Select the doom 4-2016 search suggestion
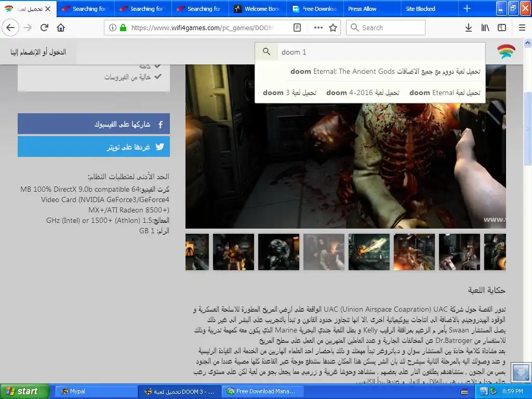This screenshot has height=399, width=532. click(363, 92)
